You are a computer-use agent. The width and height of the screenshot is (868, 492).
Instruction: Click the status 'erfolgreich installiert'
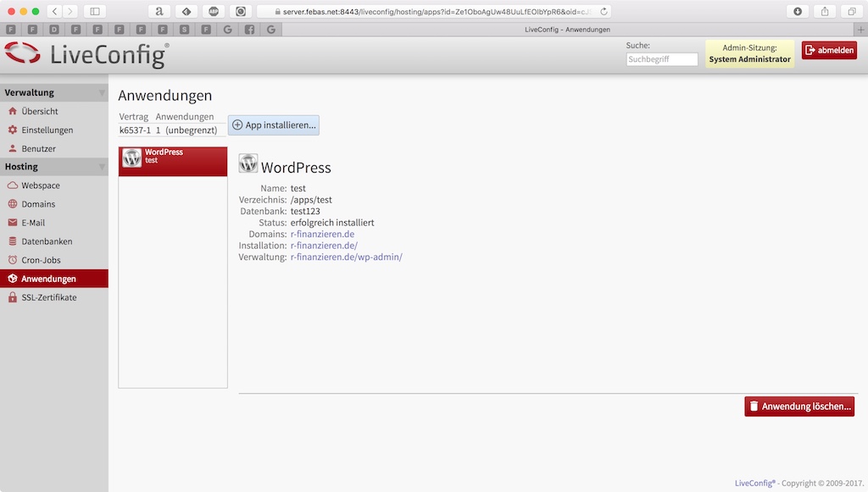(x=332, y=223)
